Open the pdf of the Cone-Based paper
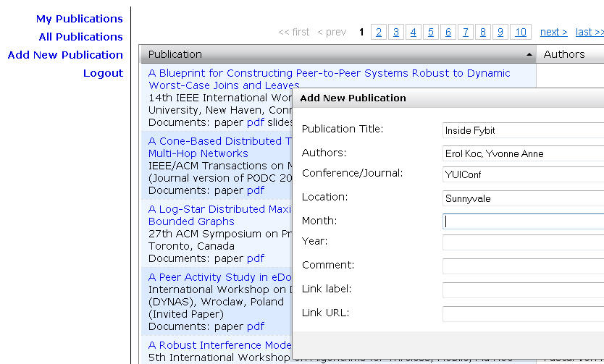This screenshot has width=604, height=364. tap(256, 190)
